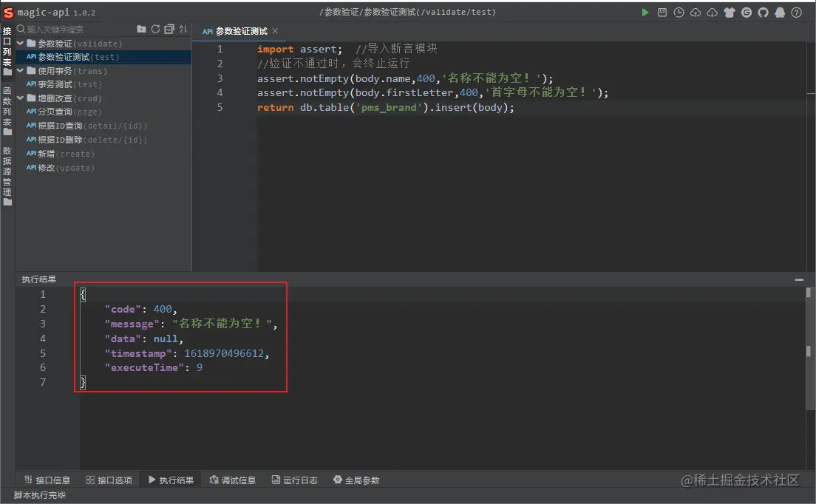The width and height of the screenshot is (816, 504).
Task: Open the 事务测试(test) API
Action: click(103, 84)
